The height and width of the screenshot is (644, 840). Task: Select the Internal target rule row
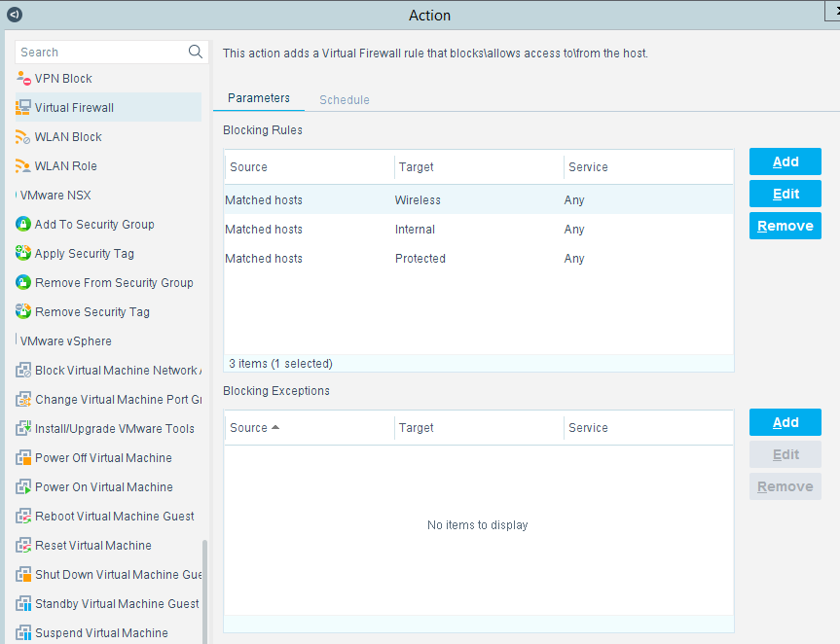(478, 230)
